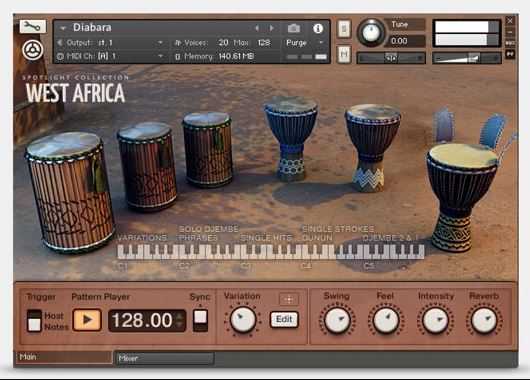This screenshot has width=530, height=380.
Task: Select the djembe with blue rope
Action: pos(291,138)
